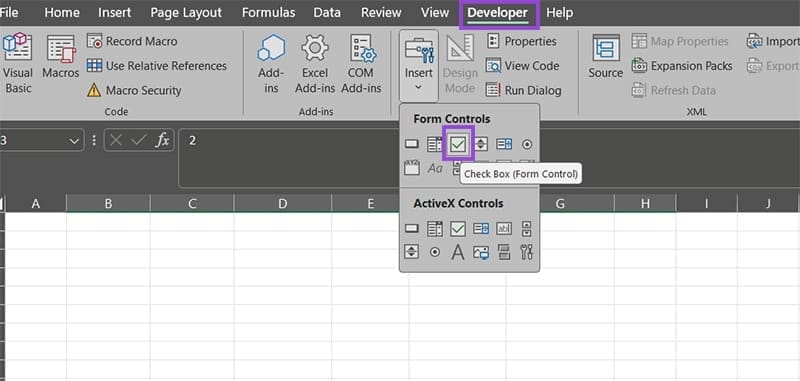This screenshot has height=381, width=800.
Task: Open the Visual Basic editor
Action: click(x=17, y=63)
